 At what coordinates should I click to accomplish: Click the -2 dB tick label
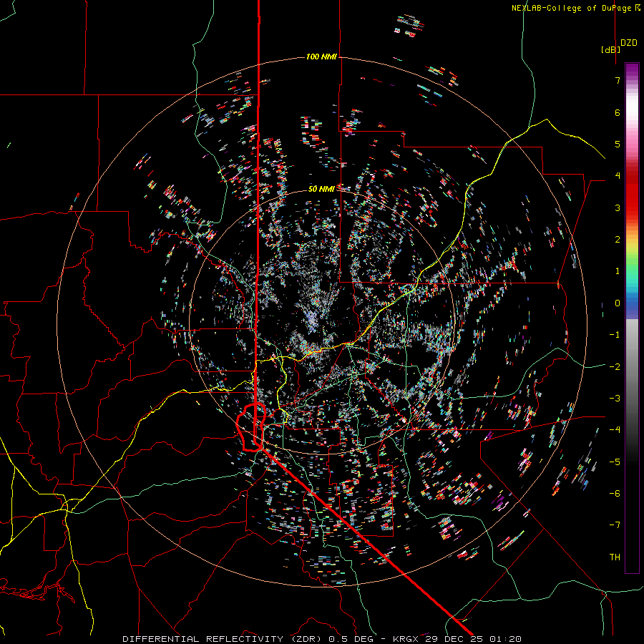click(x=615, y=367)
